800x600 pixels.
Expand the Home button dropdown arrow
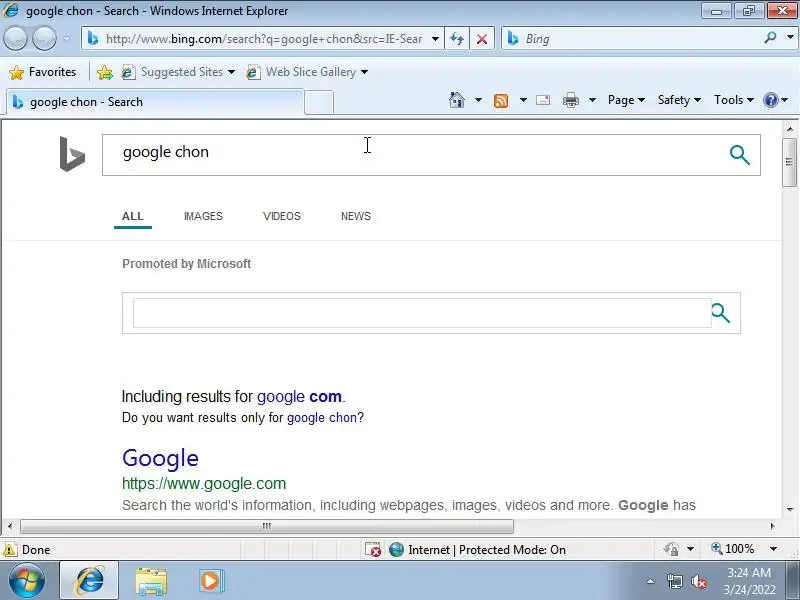478,100
